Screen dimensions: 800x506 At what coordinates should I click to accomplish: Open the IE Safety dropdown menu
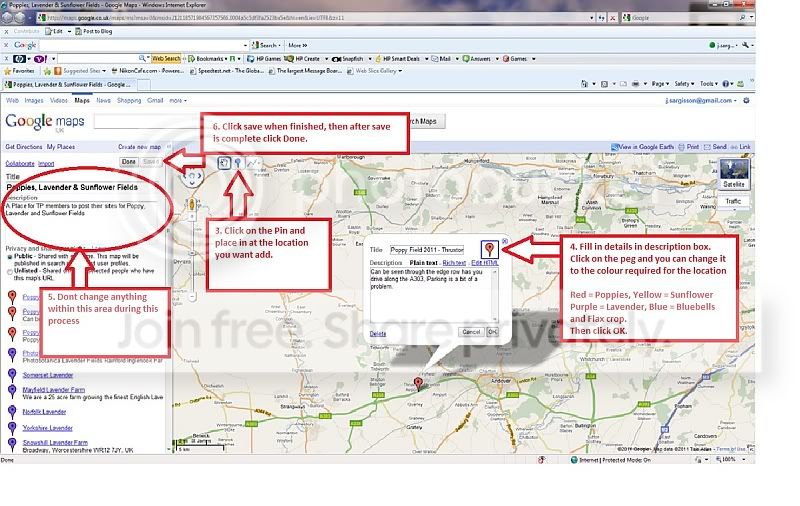coord(684,84)
